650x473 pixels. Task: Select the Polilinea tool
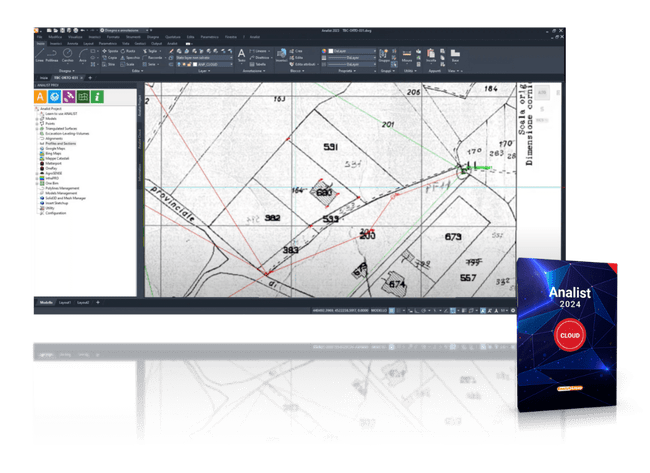[52, 55]
